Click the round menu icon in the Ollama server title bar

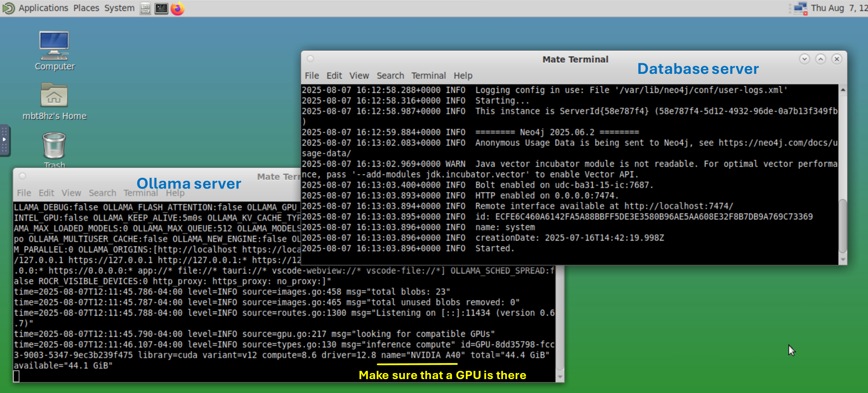[23, 176]
